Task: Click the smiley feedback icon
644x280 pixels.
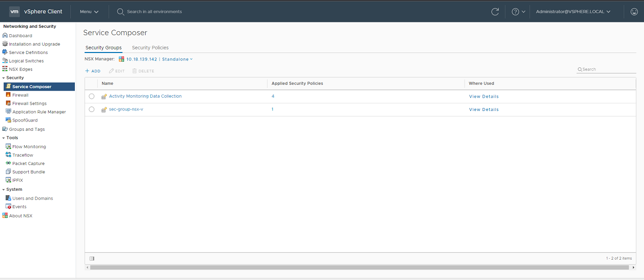Action: tap(634, 11)
